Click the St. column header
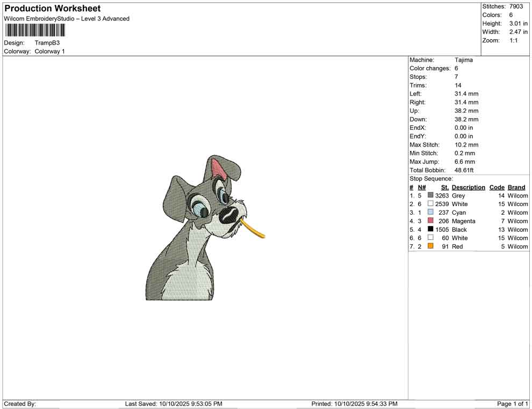Screen dimensions: 532x409 445,187
